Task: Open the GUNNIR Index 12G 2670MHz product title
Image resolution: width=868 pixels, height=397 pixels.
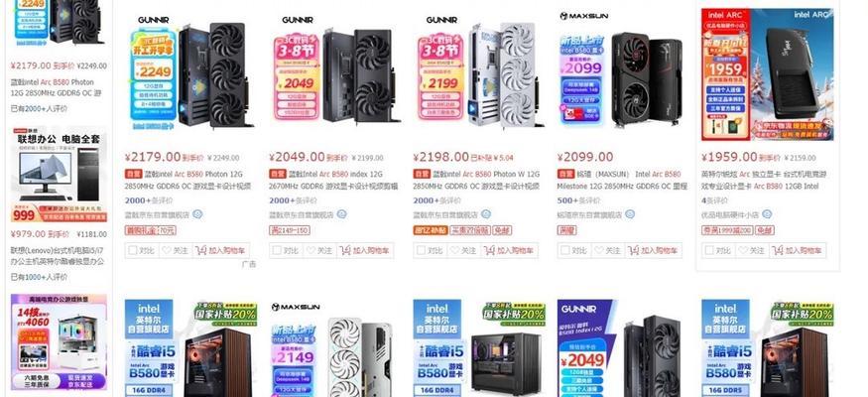Action: click(333, 180)
